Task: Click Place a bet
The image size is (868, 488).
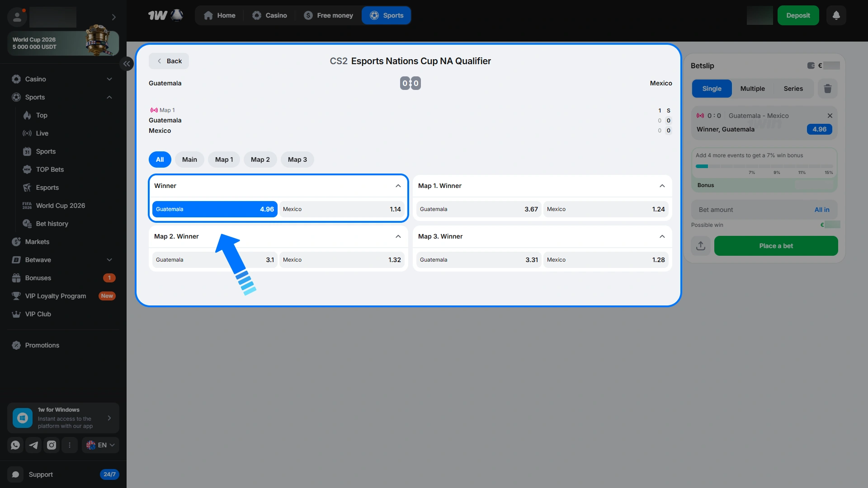Action: tap(776, 246)
